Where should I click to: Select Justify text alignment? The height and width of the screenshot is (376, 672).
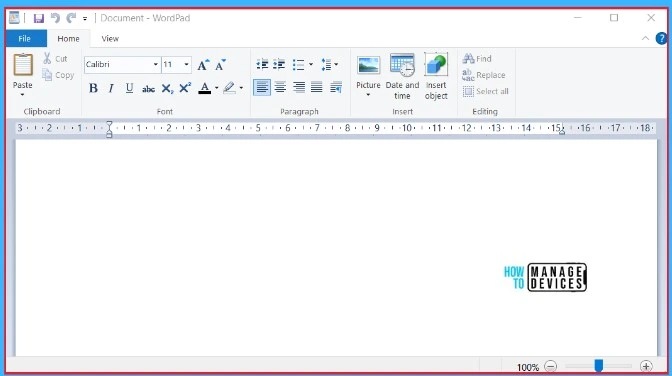317,87
